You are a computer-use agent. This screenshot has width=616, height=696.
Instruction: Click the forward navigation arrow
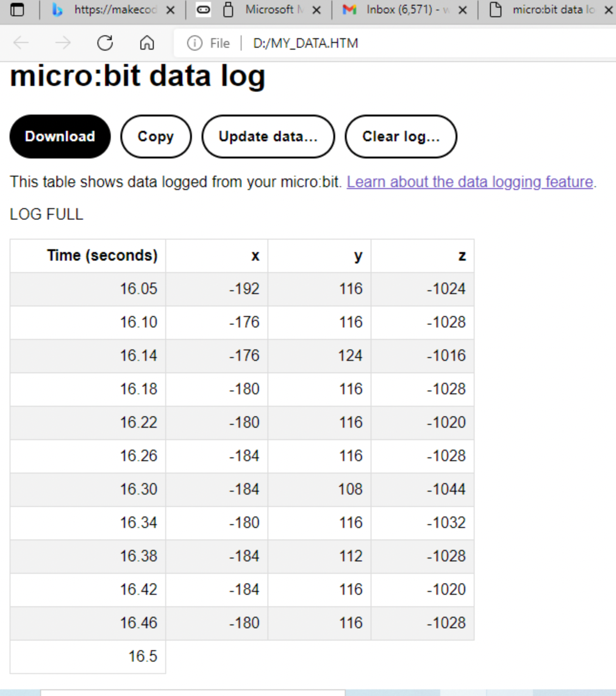63,43
